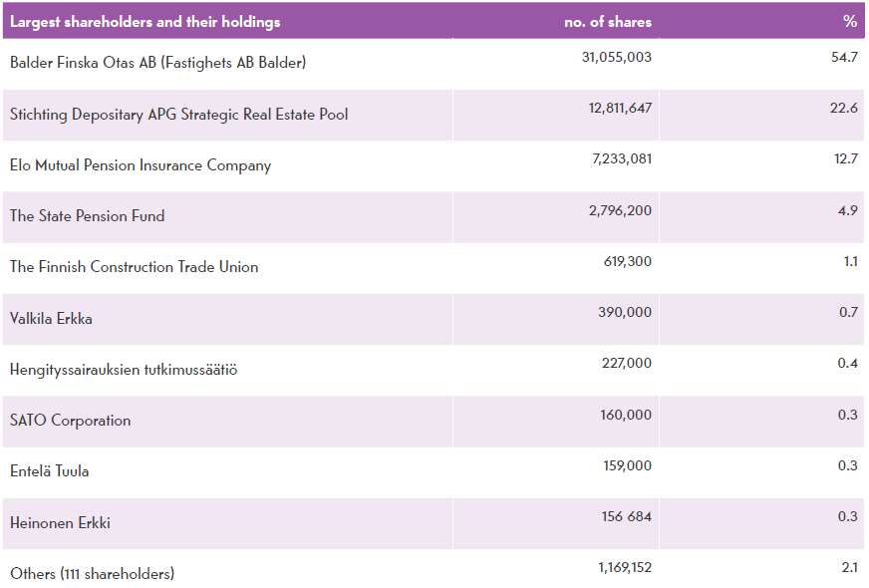Click the 0.7 percentage value

point(848,312)
